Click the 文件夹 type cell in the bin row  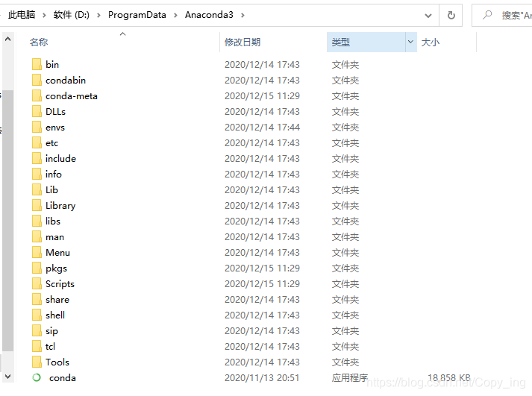tap(345, 64)
